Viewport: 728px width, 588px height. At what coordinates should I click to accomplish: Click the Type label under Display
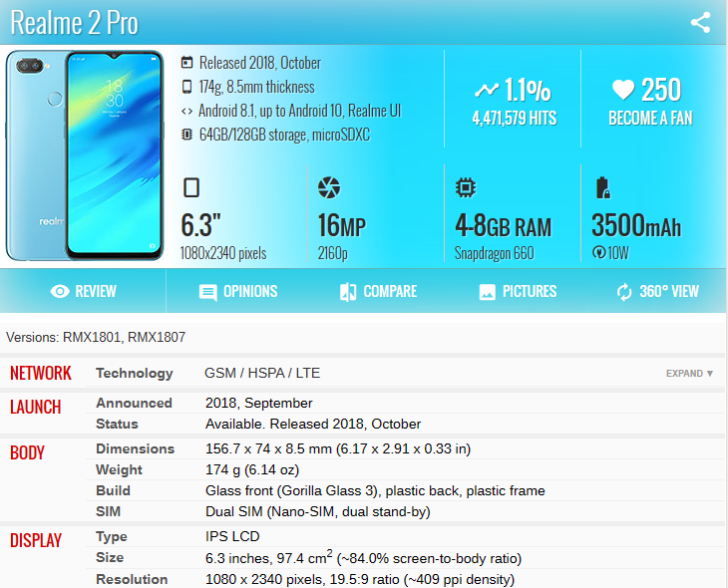click(x=111, y=536)
